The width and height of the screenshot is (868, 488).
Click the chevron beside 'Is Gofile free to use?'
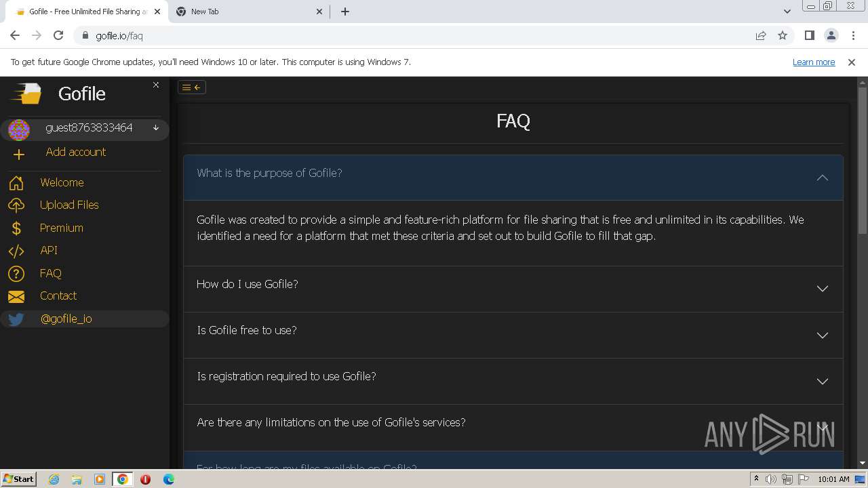point(823,335)
